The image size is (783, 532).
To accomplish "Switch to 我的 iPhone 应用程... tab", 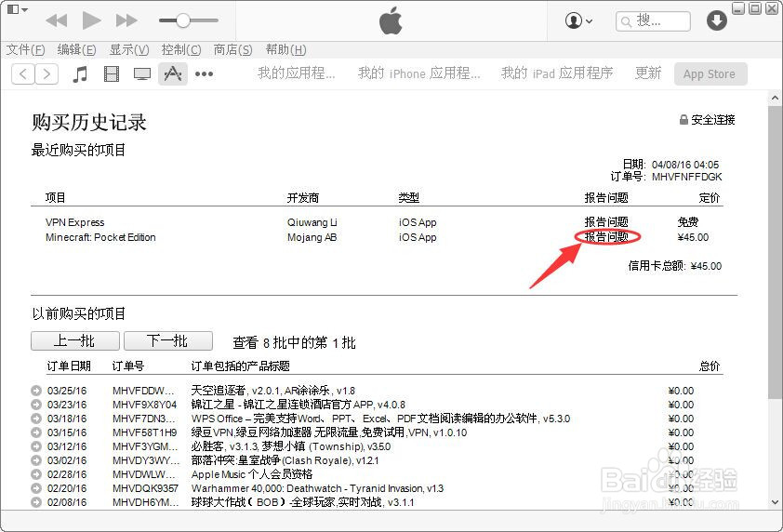I will [x=419, y=73].
